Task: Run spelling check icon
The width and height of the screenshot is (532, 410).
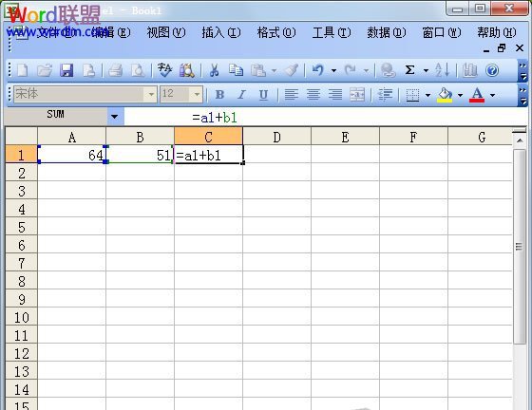Action: (165, 70)
